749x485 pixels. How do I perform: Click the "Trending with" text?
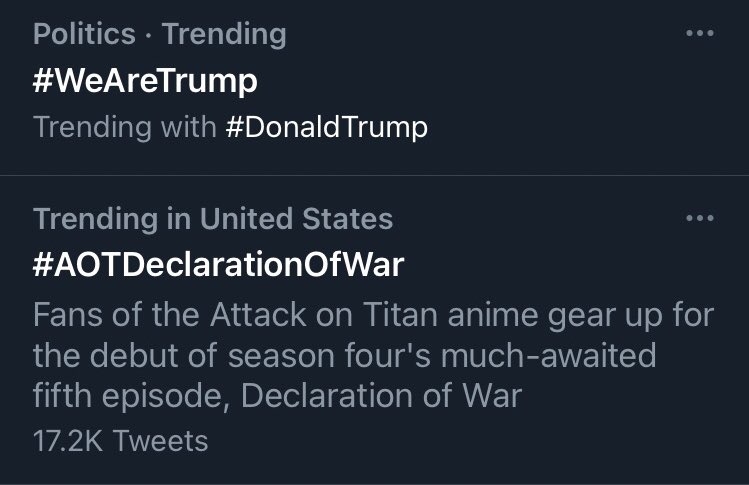[x=124, y=127]
